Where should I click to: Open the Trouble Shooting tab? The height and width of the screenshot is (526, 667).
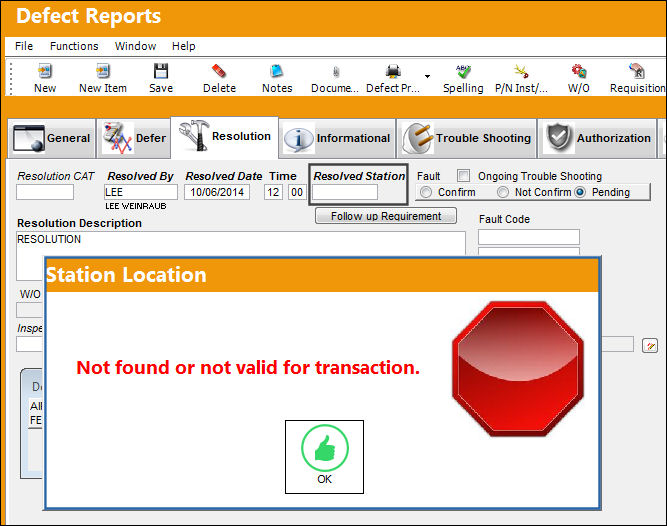pos(467,138)
